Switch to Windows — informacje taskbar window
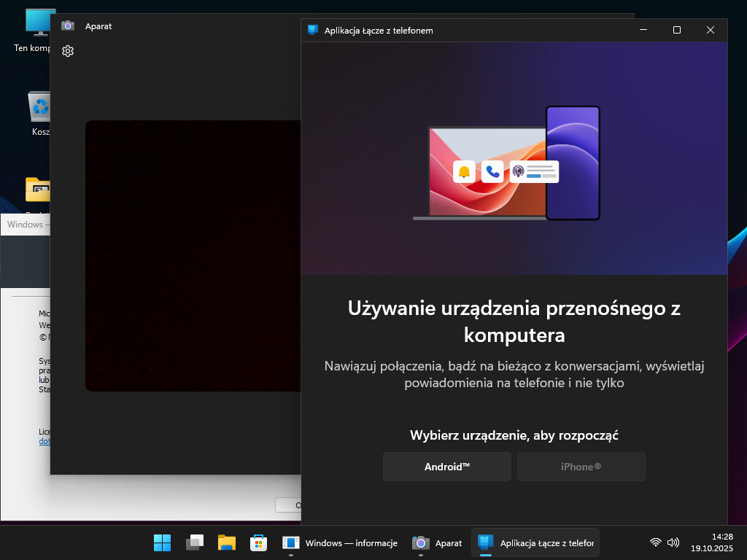Viewport: 747px width, 560px height. click(x=340, y=542)
